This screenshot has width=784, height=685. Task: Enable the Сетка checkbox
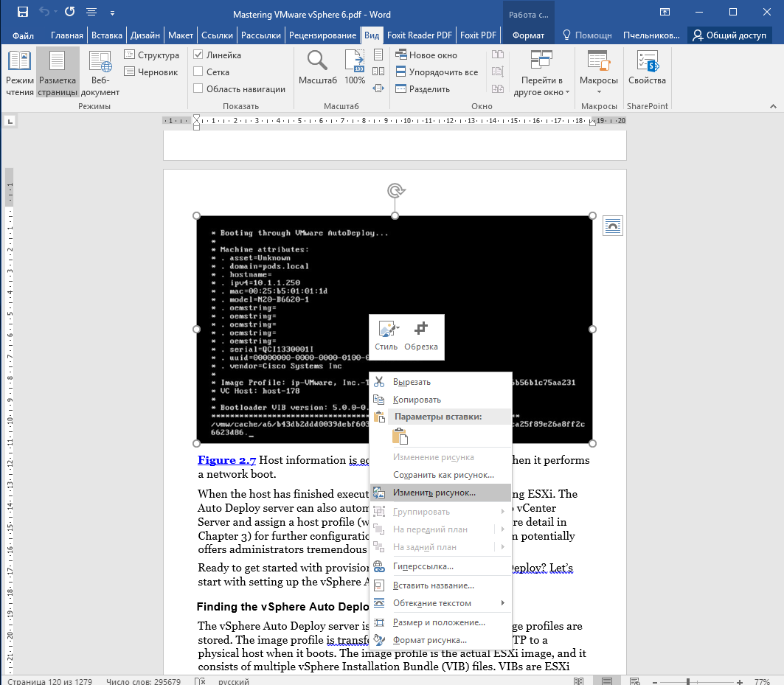point(198,72)
